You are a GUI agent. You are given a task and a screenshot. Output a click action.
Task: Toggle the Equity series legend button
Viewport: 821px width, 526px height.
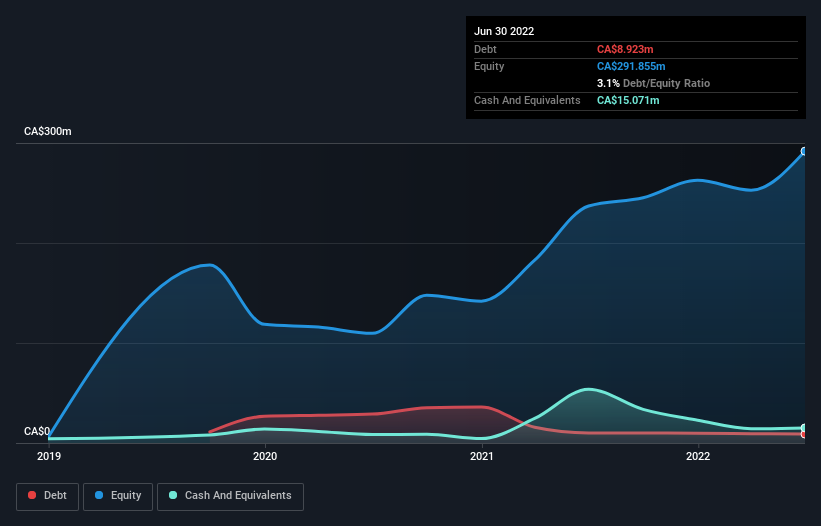(118, 496)
